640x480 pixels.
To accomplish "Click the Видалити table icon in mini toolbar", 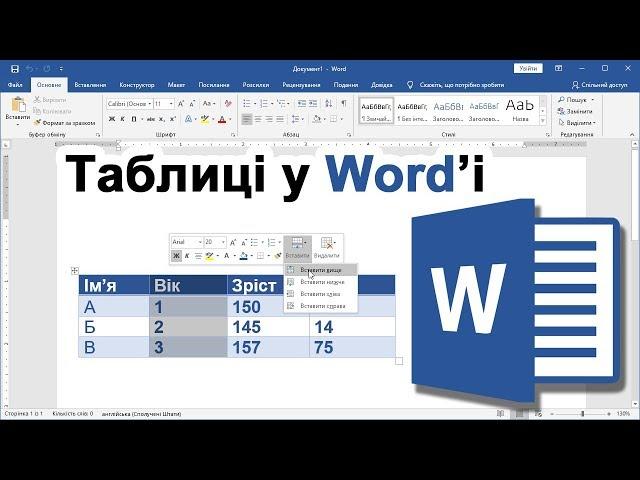I will point(326,243).
